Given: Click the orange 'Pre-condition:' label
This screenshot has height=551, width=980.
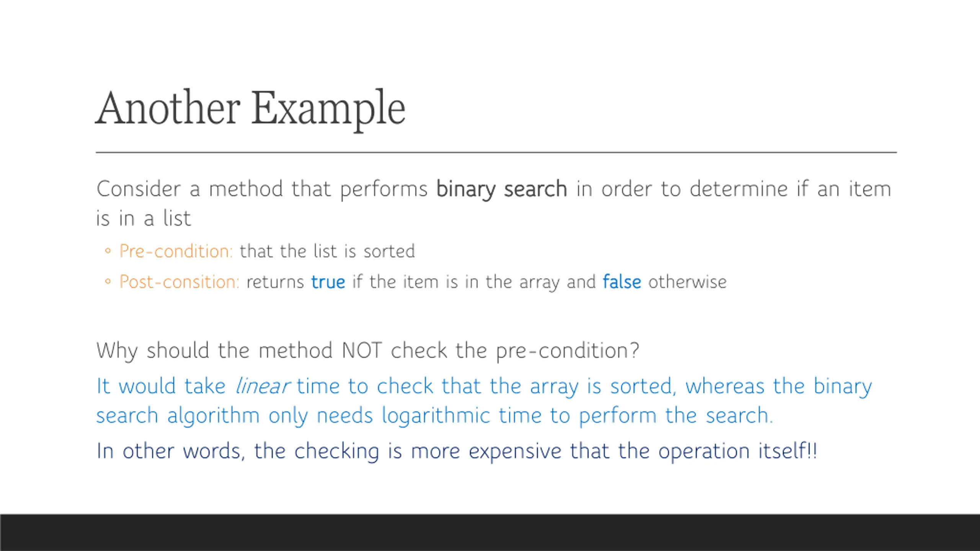Looking at the screenshot, I should coord(176,251).
